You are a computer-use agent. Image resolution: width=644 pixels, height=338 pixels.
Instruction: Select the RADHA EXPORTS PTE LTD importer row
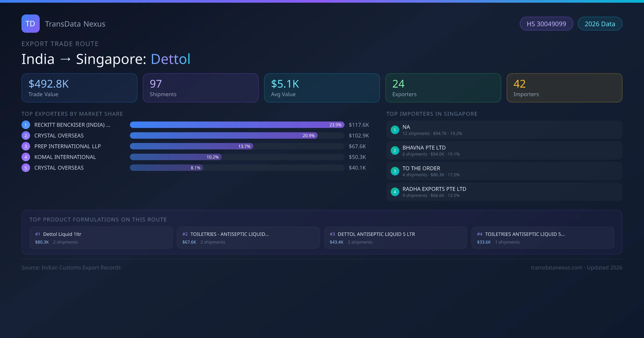click(x=504, y=192)
